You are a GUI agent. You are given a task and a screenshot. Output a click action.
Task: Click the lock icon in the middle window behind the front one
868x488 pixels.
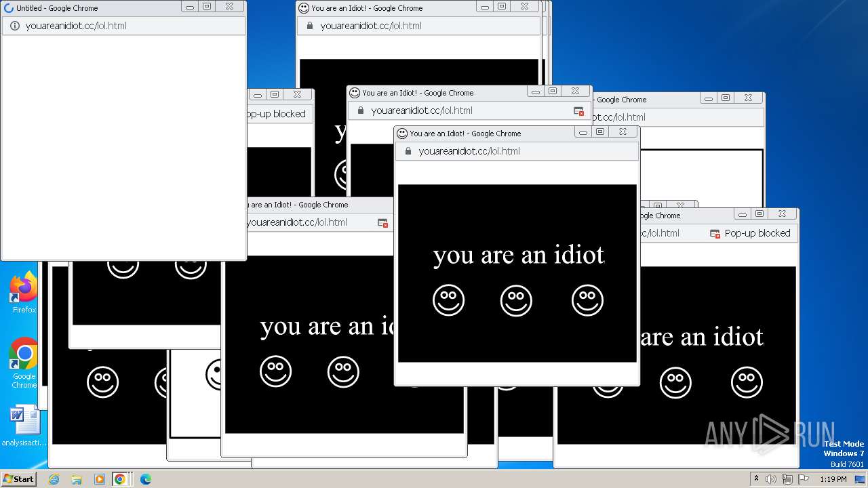coord(361,110)
